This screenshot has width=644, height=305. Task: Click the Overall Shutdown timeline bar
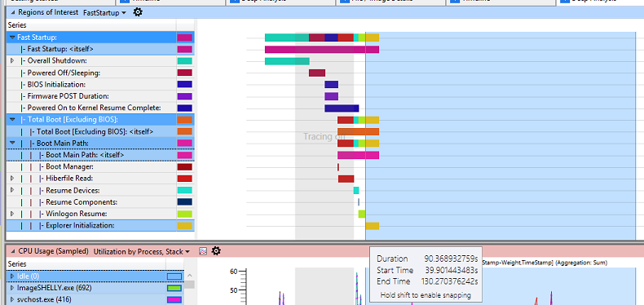pos(287,61)
